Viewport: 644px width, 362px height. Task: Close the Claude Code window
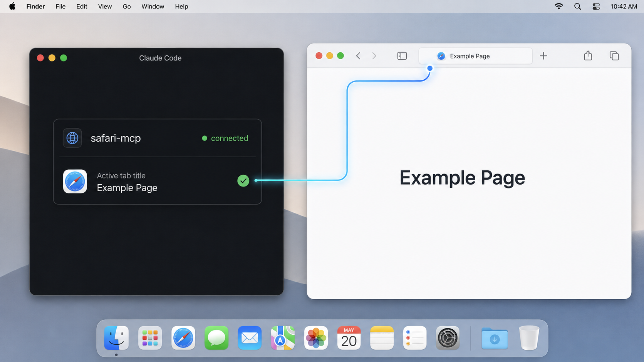tap(40, 58)
